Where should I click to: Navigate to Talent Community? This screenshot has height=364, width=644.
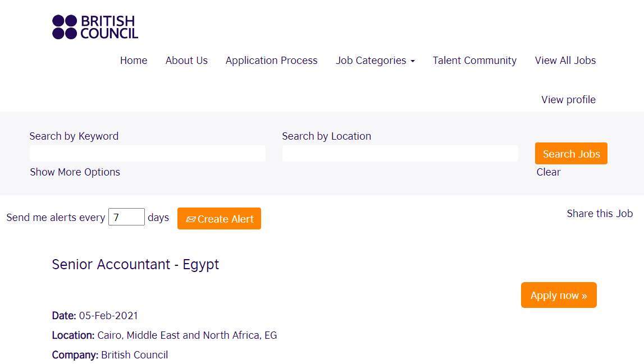(x=474, y=61)
